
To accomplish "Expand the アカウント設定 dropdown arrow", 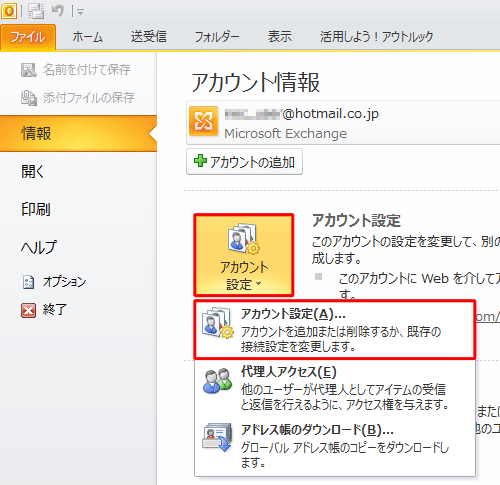I will tap(259, 284).
